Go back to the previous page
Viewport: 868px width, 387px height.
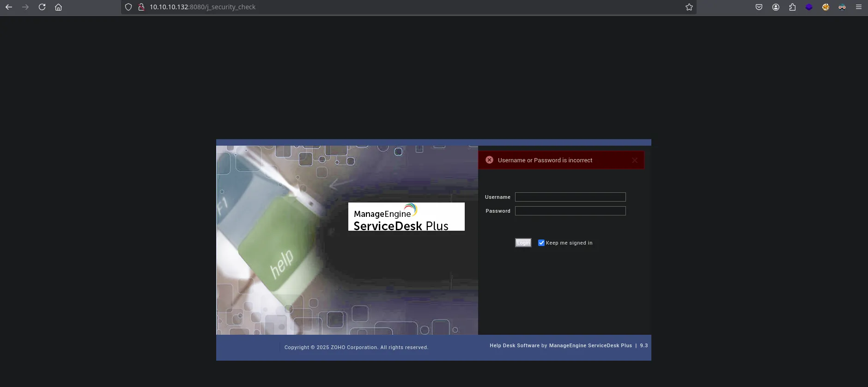(9, 7)
